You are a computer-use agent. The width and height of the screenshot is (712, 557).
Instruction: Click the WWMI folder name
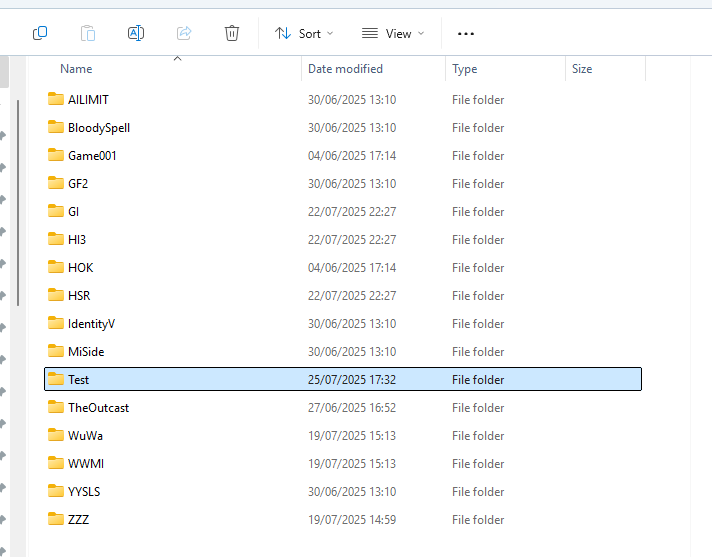[x=86, y=463]
